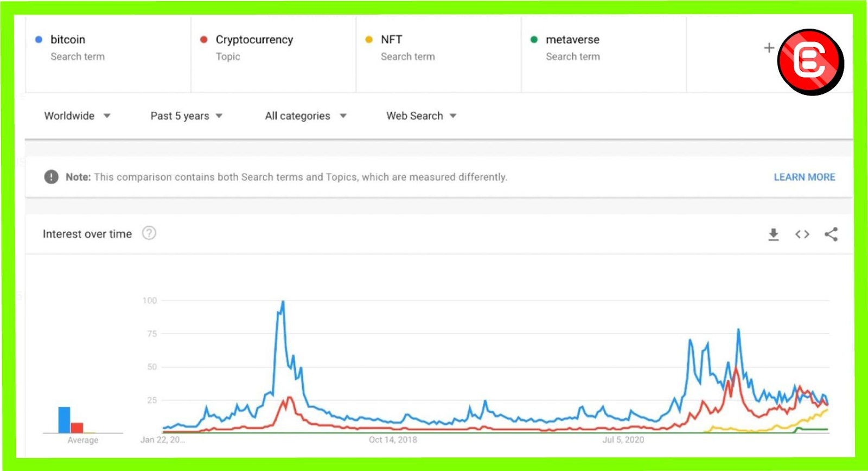Click the yellow NFT color dot
Screen dimensions: 868x471
tap(369, 40)
